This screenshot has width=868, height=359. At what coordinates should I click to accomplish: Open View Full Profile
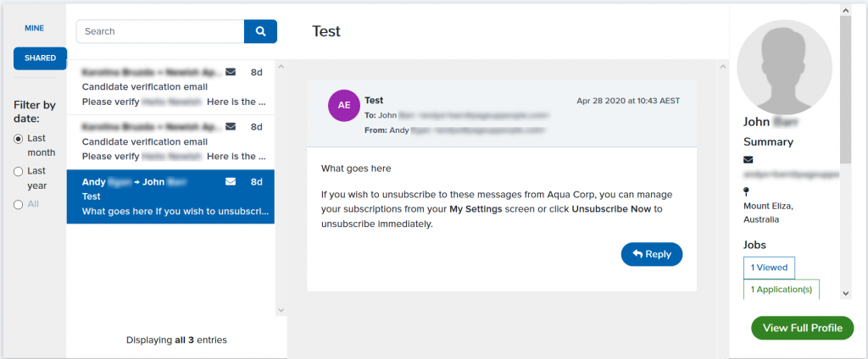point(803,328)
